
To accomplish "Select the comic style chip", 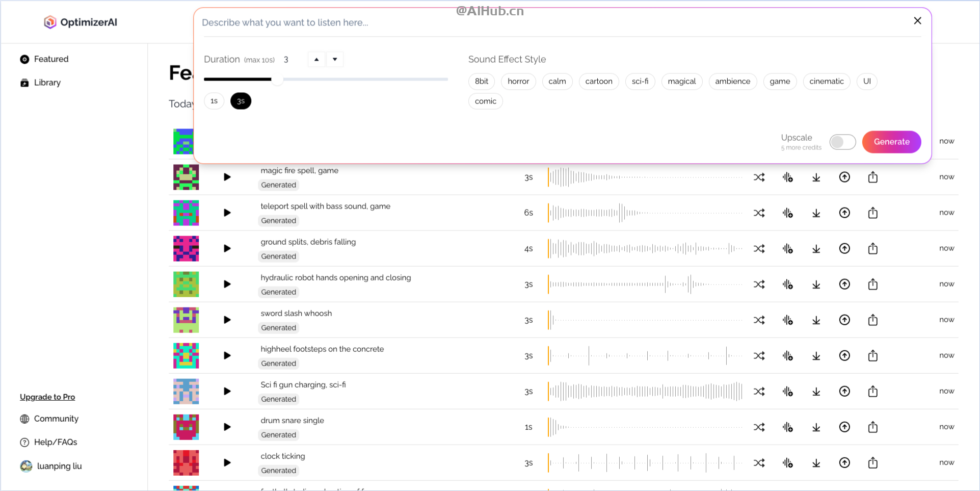I will (486, 101).
